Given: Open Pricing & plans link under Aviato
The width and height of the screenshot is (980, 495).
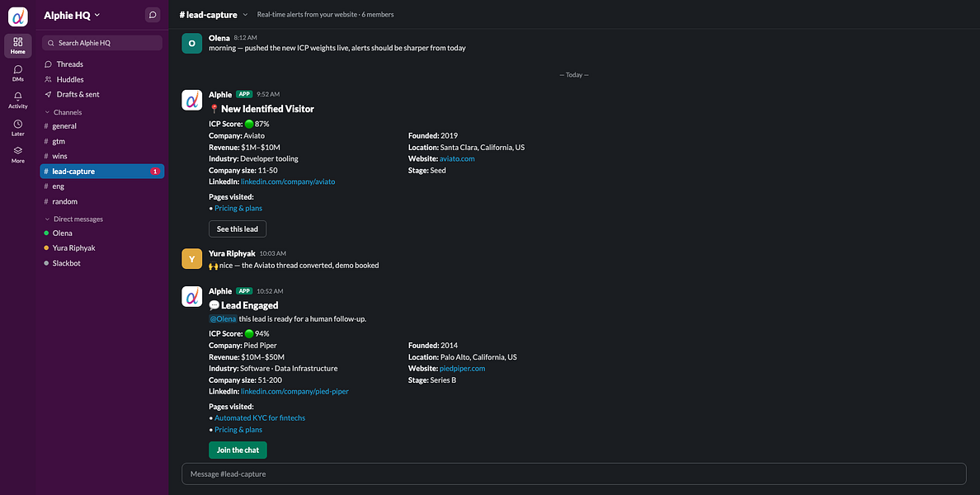Looking at the screenshot, I should (x=238, y=208).
